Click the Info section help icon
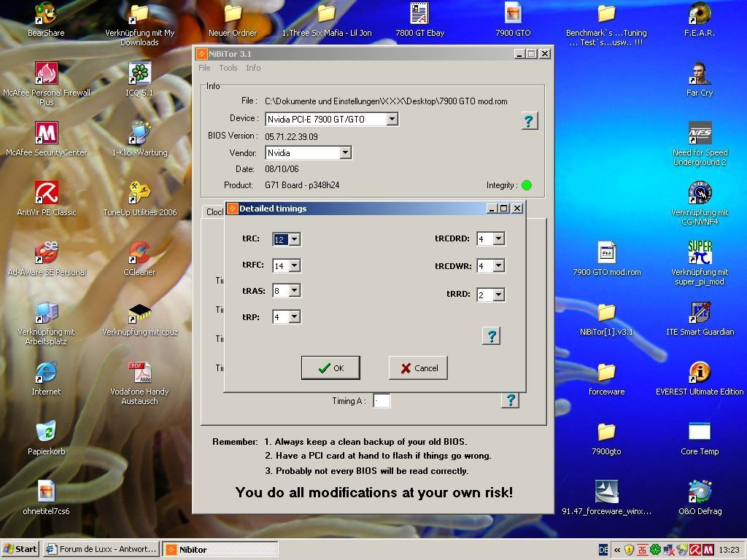The height and width of the screenshot is (560, 747). (529, 121)
